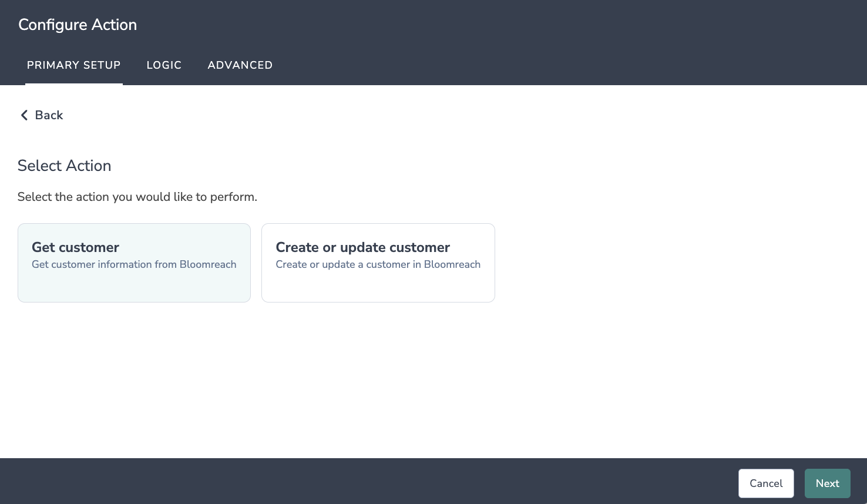867x504 pixels.
Task: Select the Get customer action card
Action: coord(134,263)
